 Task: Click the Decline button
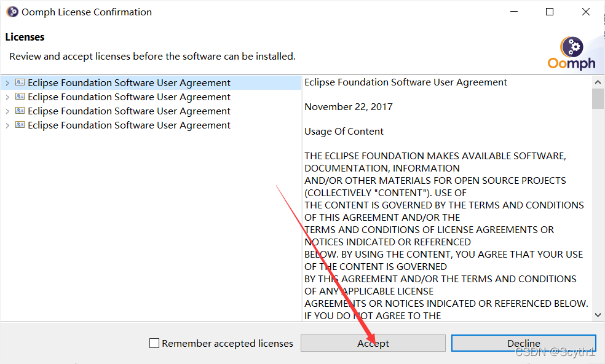(524, 343)
